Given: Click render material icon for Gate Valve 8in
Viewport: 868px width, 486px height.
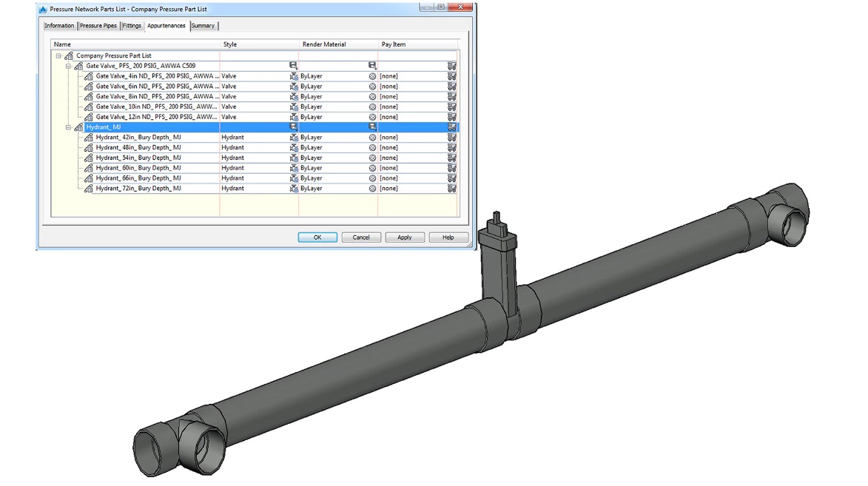Looking at the screenshot, I should (x=372, y=97).
